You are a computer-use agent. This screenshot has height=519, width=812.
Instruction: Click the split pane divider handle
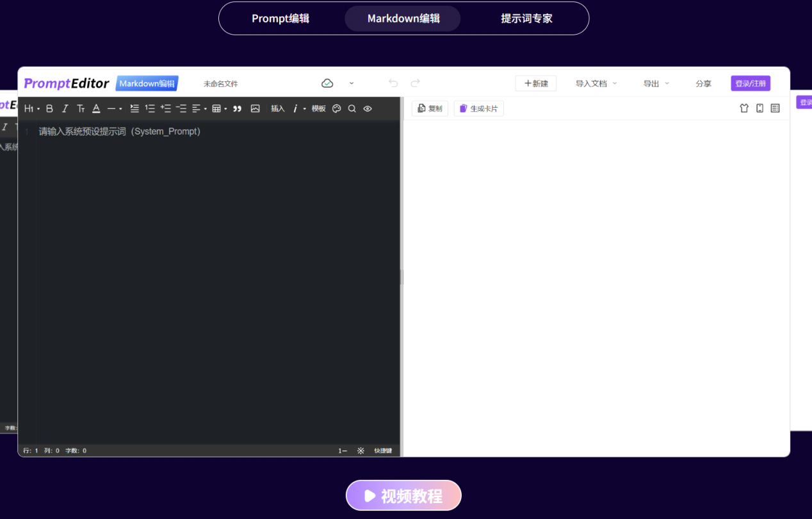point(402,277)
